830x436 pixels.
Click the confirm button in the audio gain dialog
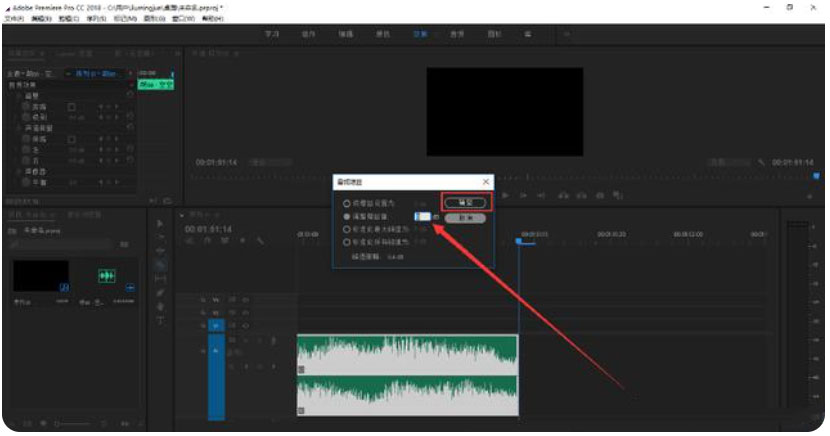coord(465,203)
